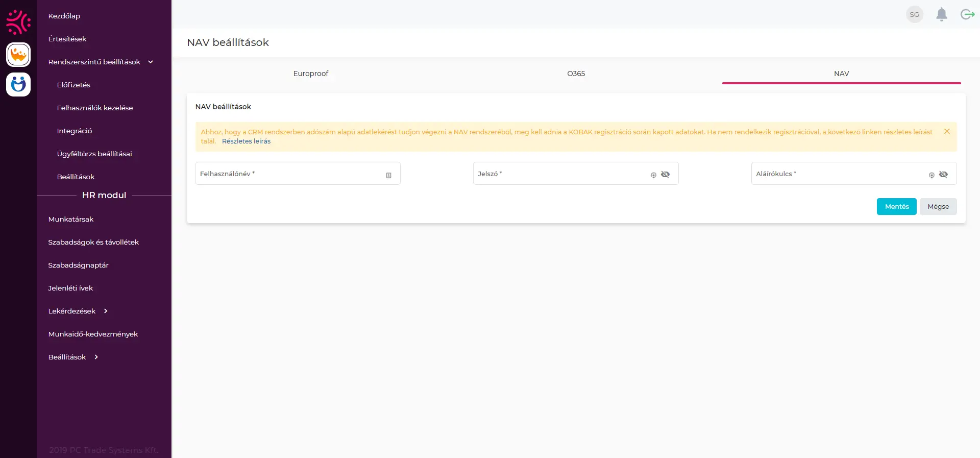
Task: Toggle password visibility in the Jelszó field
Action: pos(665,175)
